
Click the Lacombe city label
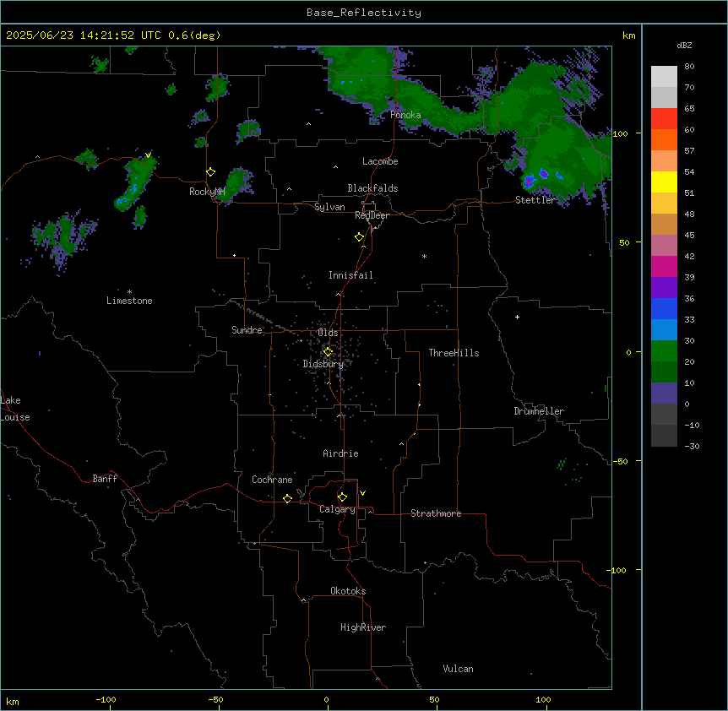(380, 161)
